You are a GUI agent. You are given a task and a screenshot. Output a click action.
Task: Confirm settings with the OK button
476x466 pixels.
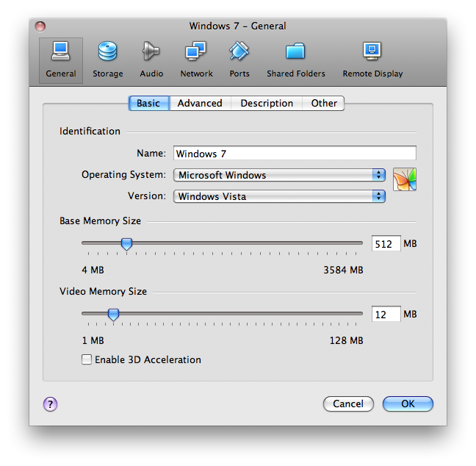point(408,404)
